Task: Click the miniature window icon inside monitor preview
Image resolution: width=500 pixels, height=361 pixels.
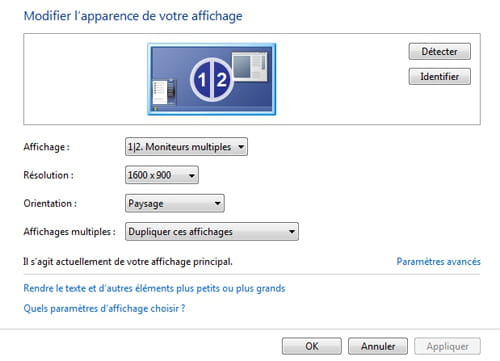Action: [250, 66]
